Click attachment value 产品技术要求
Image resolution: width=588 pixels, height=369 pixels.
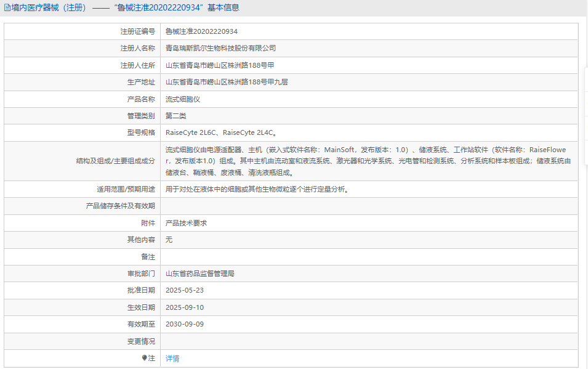186,223
